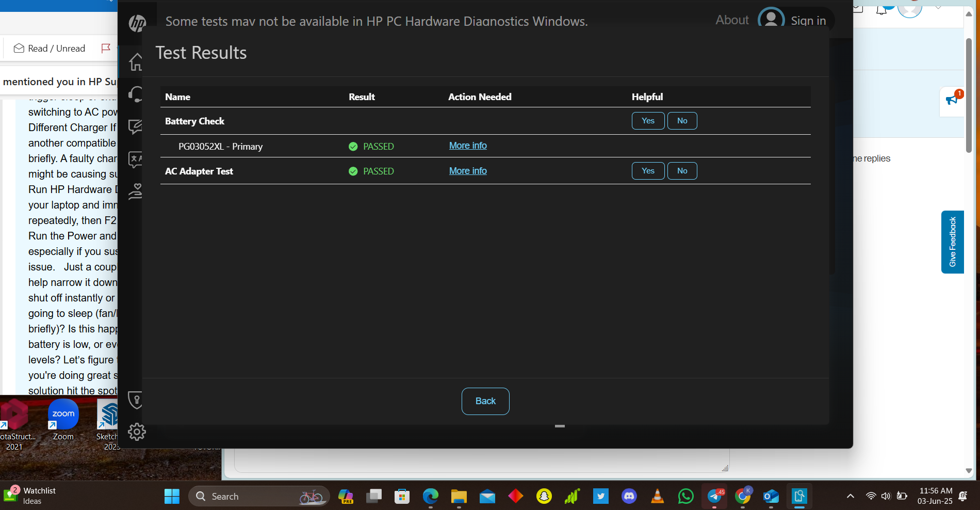Screen dimensions: 980x510
Task: Open the settings gear in HP sidebar
Action: [137, 432]
